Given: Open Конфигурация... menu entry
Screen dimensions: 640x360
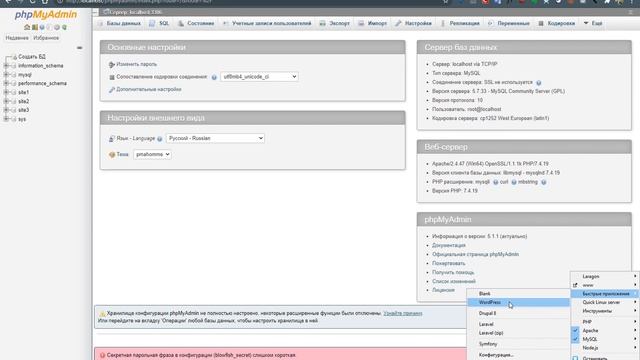Looking at the screenshot, I should [518, 355].
